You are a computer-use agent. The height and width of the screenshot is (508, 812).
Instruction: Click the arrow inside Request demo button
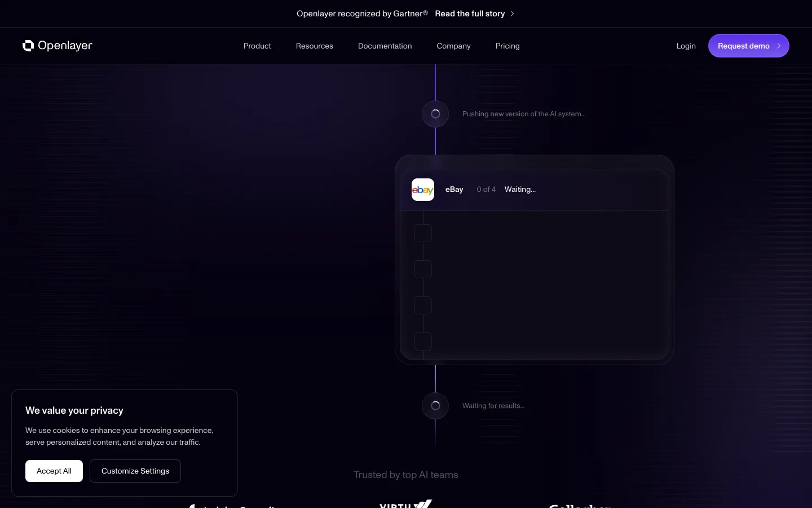[779, 46]
